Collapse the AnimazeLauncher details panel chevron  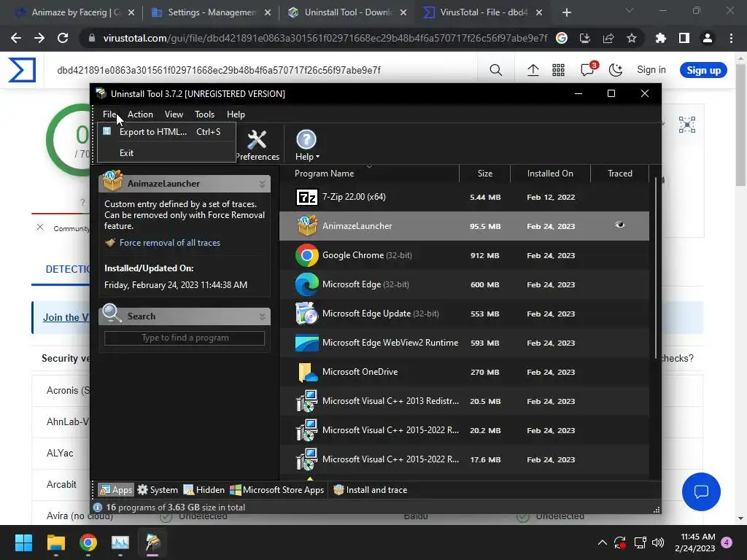pyautogui.click(x=262, y=184)
